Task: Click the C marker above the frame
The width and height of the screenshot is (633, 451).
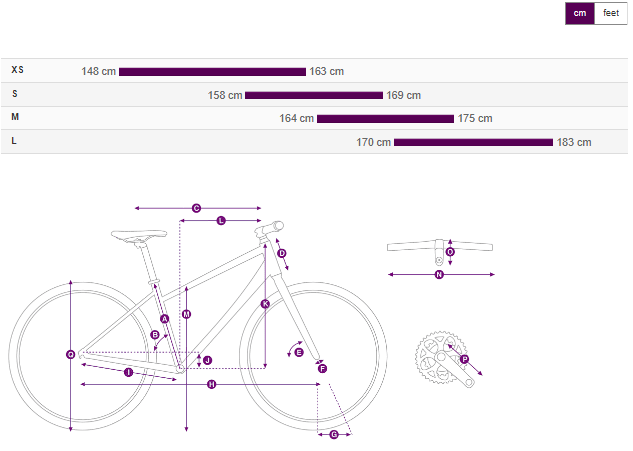Action: (x=196, y=208)
